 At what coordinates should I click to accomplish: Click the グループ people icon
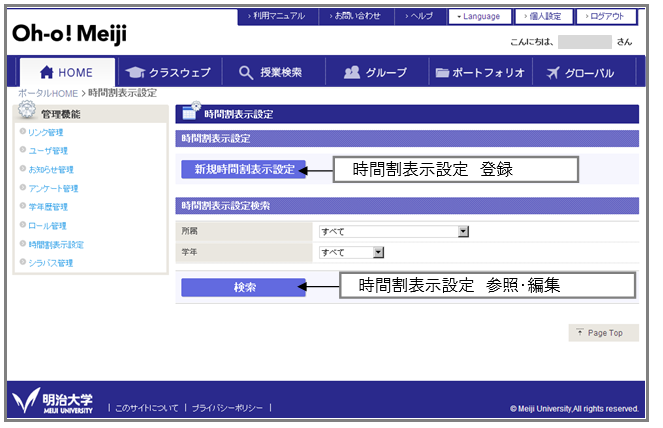point(352,73)
